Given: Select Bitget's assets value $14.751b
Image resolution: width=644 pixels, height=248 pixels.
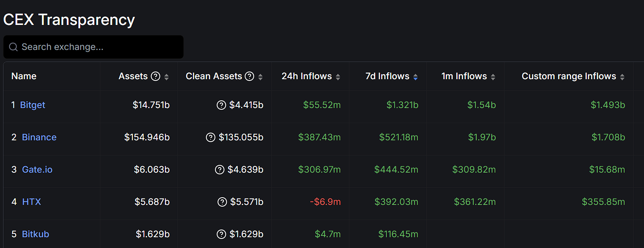Looking at the screenshot, I should [151, 105].
